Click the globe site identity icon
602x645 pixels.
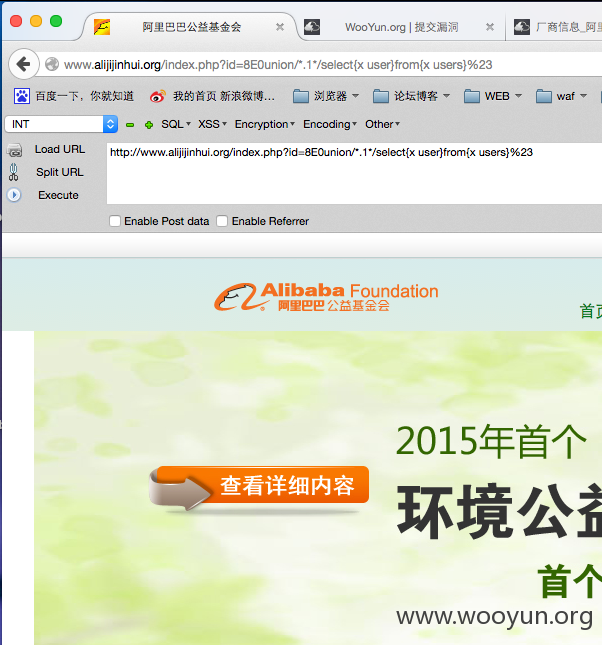[x=52, y=65]
